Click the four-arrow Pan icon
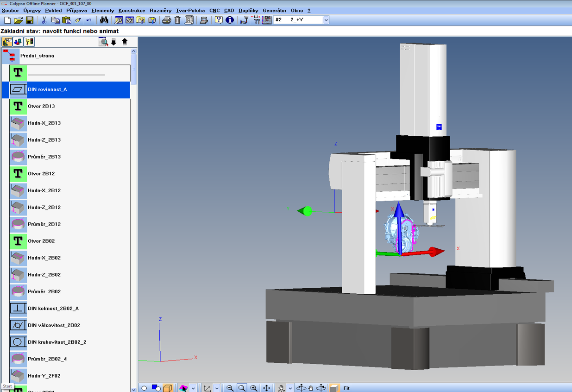 (266, 388)
